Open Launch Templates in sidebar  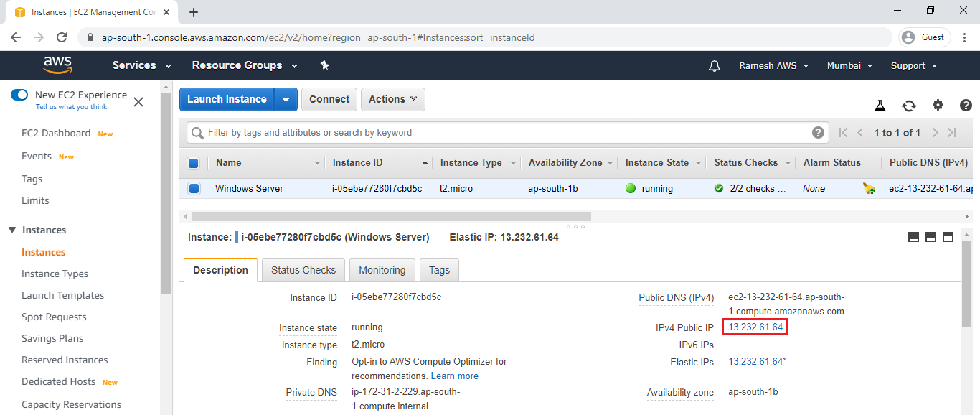(62, 296)
